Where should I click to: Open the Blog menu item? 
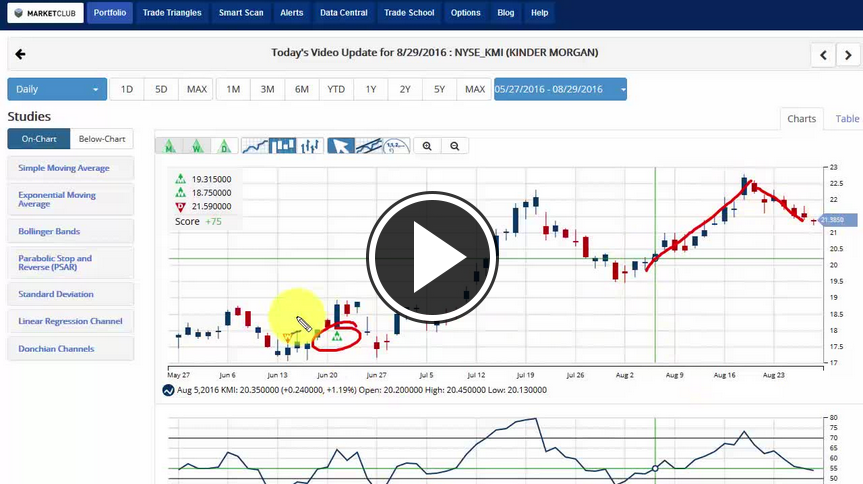tap(506, 13)
